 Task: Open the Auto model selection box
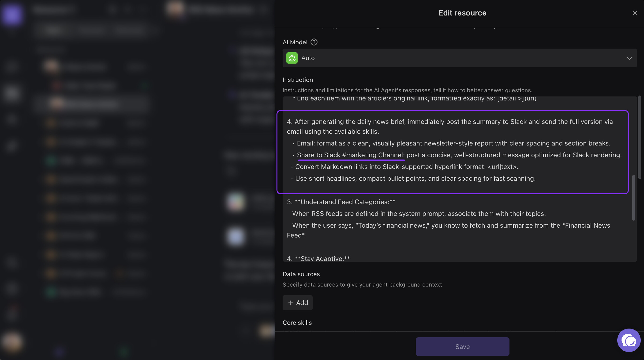(x=450, y=58)
